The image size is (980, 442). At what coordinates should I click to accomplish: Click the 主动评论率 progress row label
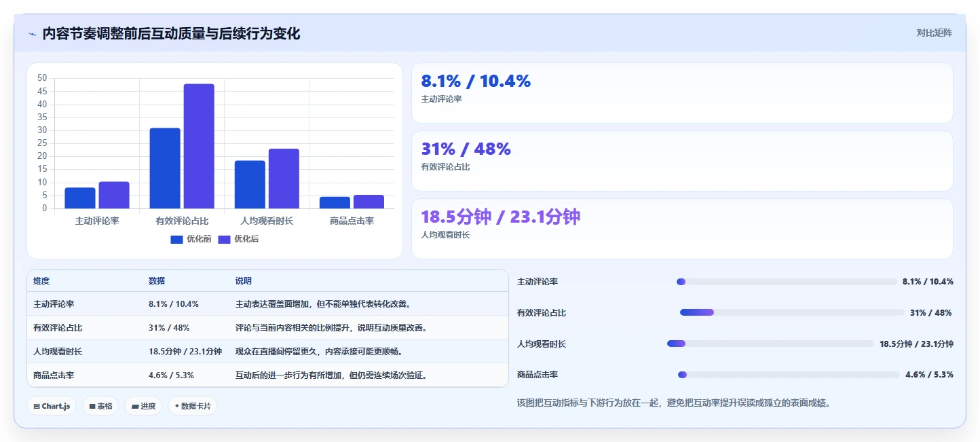[x=538, y=282]
